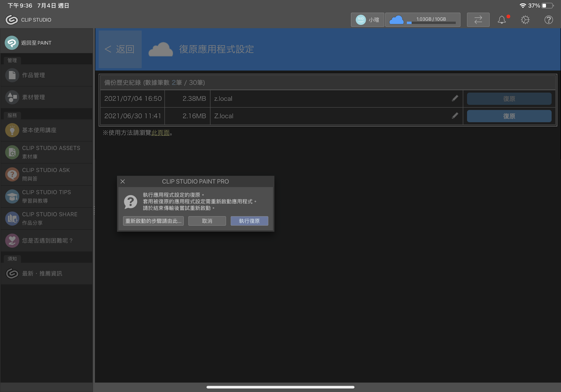Open CLIP STUDIO ASK 問與答

pyautogui.click(x=47, y=174)
